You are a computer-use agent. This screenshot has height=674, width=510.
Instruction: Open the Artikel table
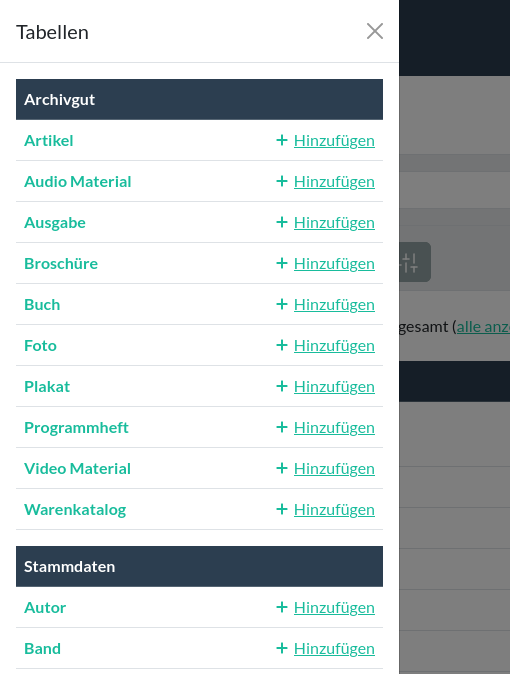click(49, 141)
